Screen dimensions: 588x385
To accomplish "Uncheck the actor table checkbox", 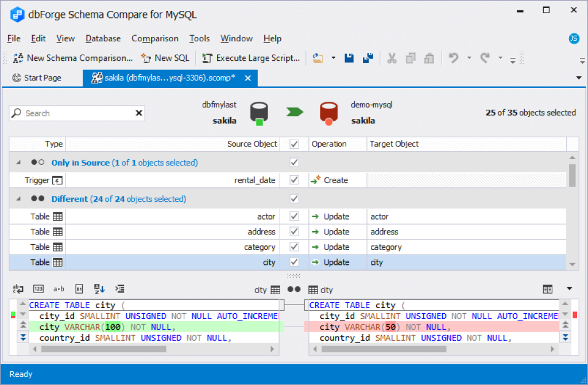I will 295,217.
